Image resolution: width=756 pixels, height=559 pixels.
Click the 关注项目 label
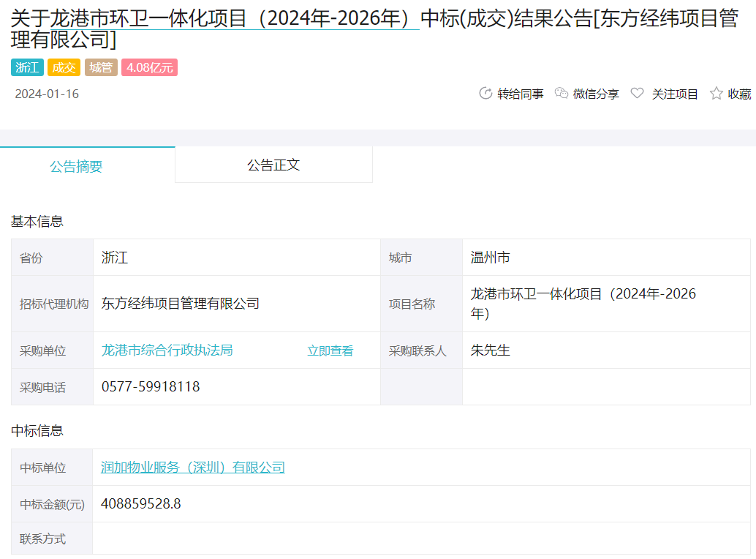pos(675,94)
